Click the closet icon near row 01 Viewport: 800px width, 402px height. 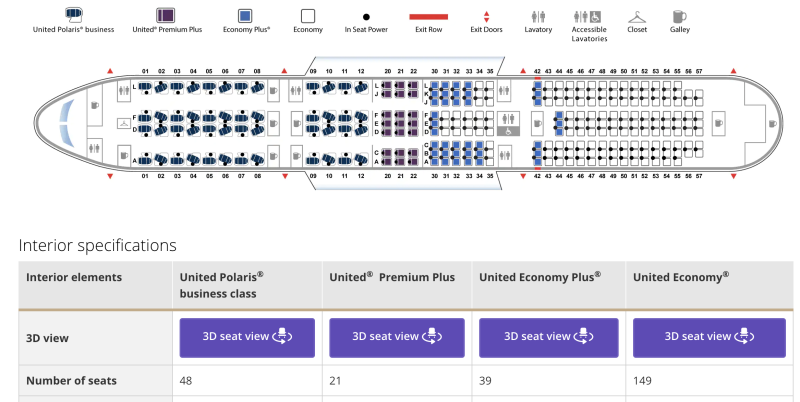123,123
